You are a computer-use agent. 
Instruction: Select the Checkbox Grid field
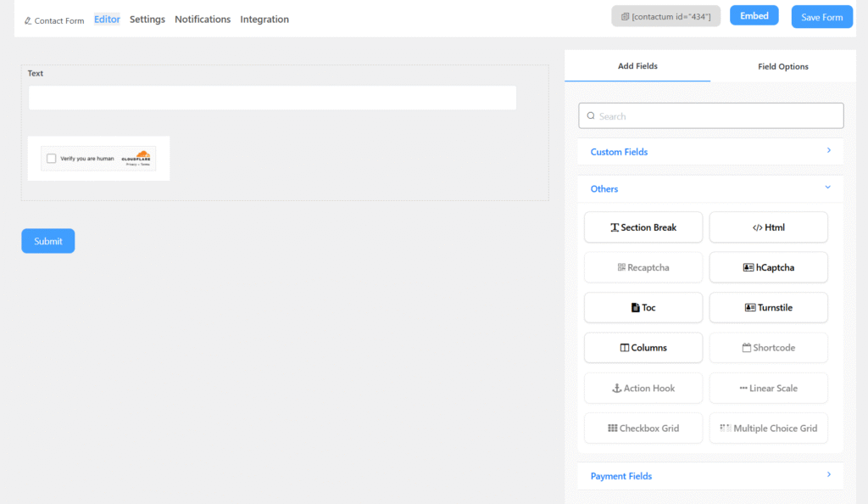[643, 428]
